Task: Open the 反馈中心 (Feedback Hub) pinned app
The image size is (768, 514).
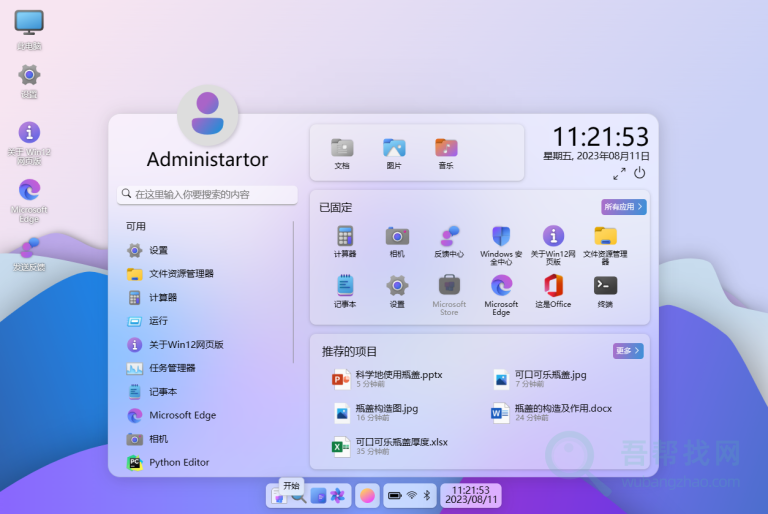Action: click(449, 239)
